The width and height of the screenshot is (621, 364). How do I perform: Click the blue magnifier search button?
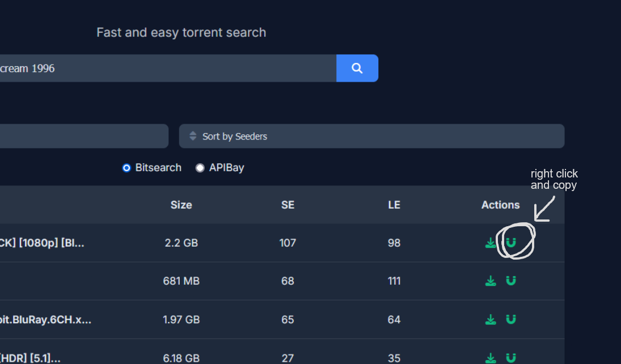[357, 68]
